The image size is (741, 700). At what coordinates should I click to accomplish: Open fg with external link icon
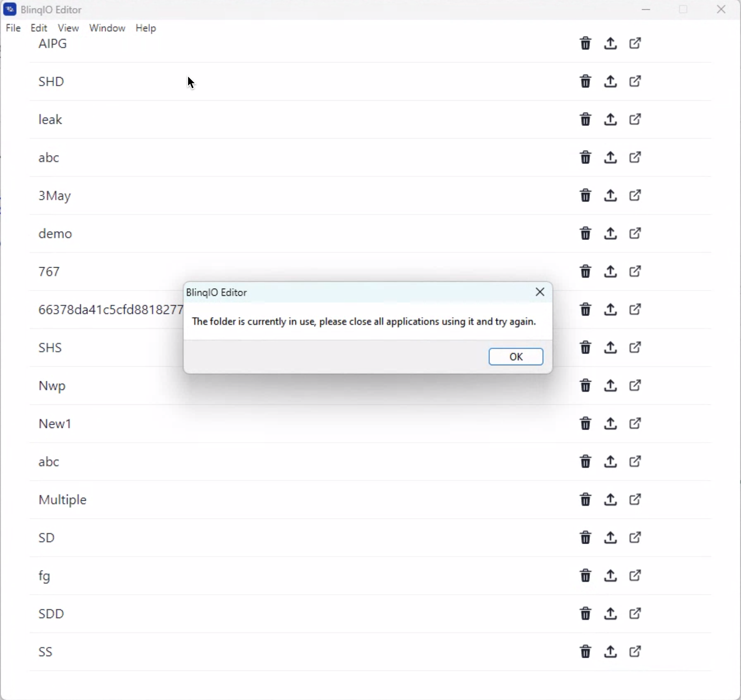[x=635, y=575]
